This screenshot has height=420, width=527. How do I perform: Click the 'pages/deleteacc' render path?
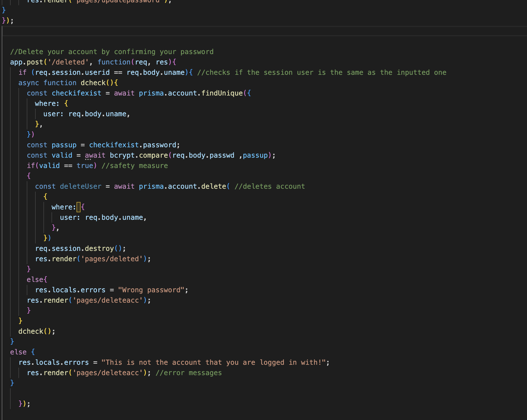[109, 300]
